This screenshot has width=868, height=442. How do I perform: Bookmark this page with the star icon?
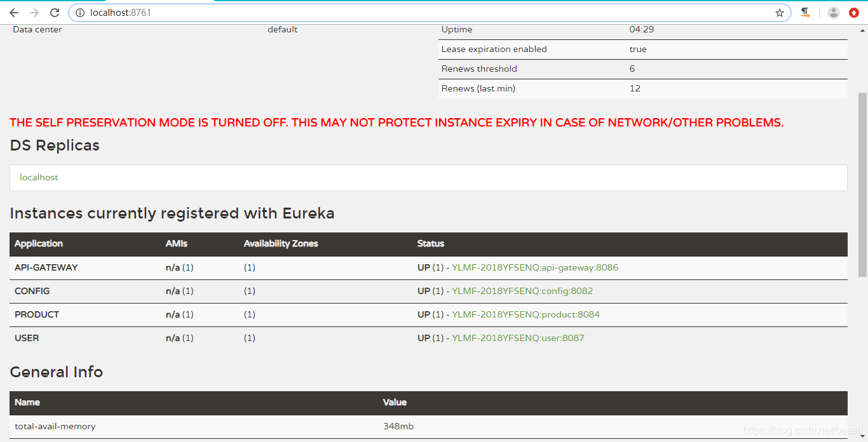(780, 13)
